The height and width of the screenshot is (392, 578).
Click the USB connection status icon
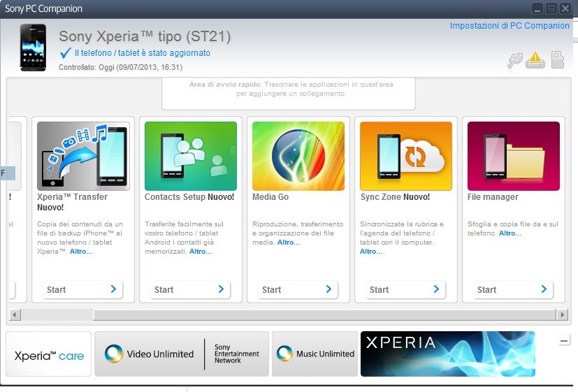pyautogui.click(x=514, y=61)
